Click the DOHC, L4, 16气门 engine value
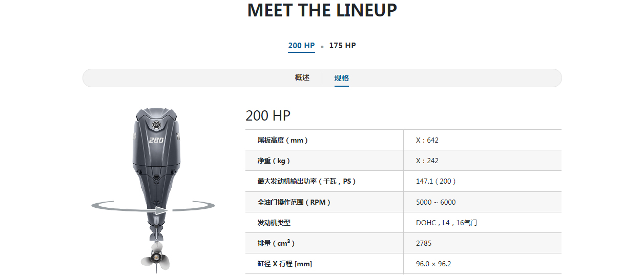The height and width of the screenshot is (275, 644). 447,223
